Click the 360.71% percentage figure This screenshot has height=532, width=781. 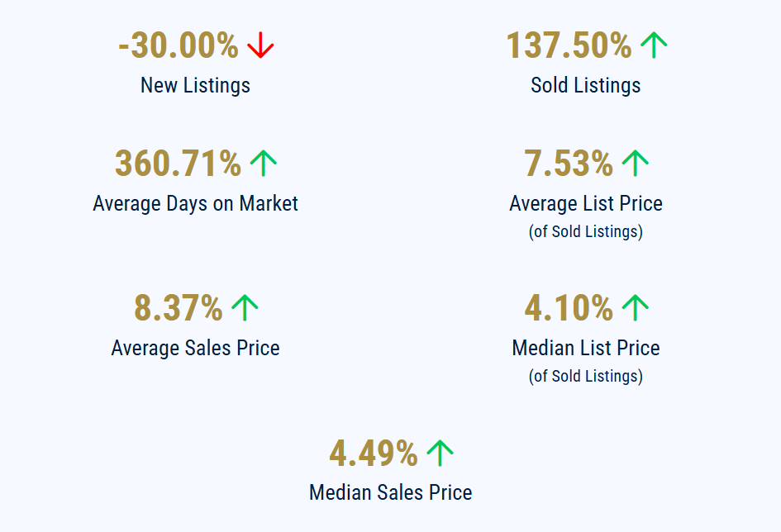[178, 164]
